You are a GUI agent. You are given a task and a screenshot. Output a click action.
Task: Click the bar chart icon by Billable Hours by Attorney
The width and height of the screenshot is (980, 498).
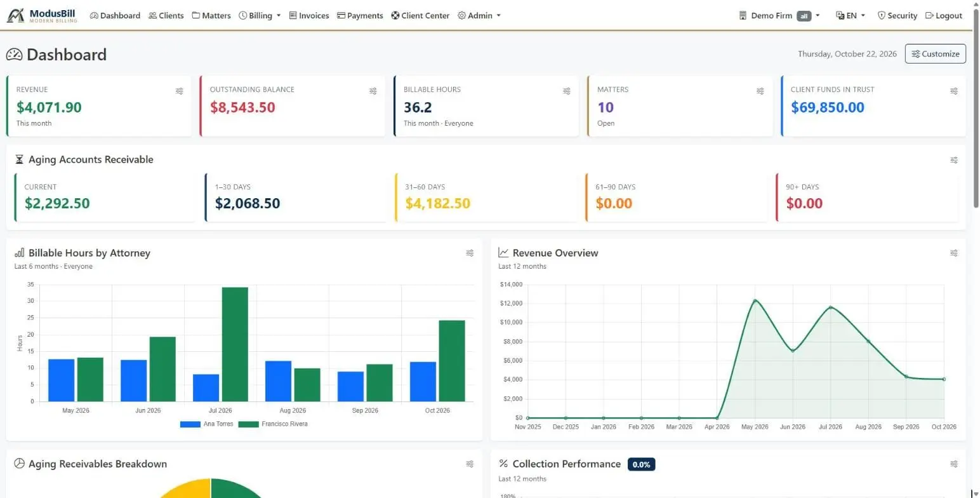point(20,253)
